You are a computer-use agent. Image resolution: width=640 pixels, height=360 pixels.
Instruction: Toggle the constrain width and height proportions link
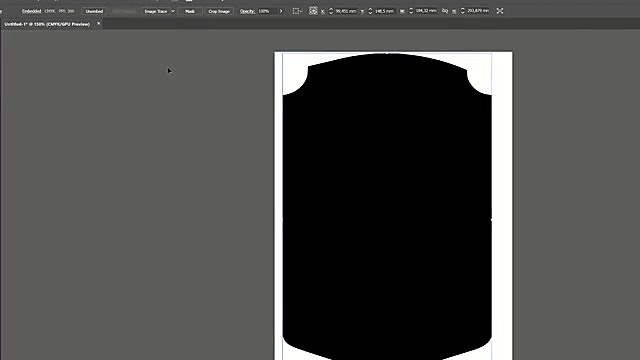(445, 11)
